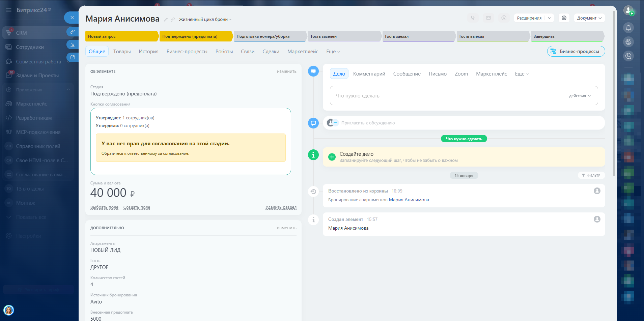
Task: Click the phone call icon in header
Action: 473,18
